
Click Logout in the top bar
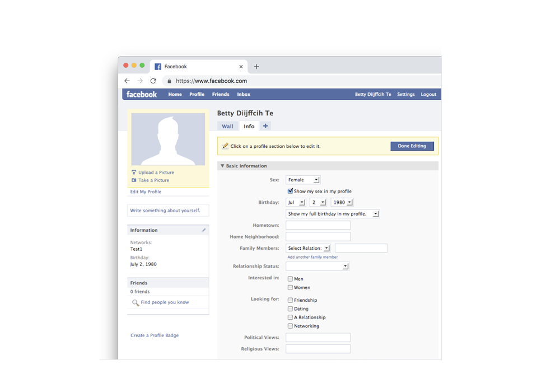[428, 94]
